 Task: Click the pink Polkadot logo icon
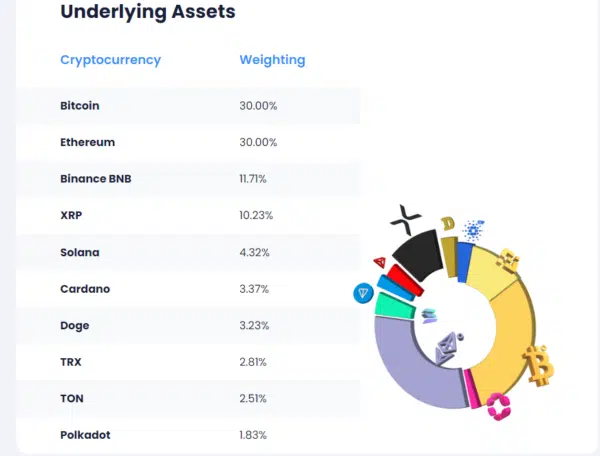tap(498, 405)
